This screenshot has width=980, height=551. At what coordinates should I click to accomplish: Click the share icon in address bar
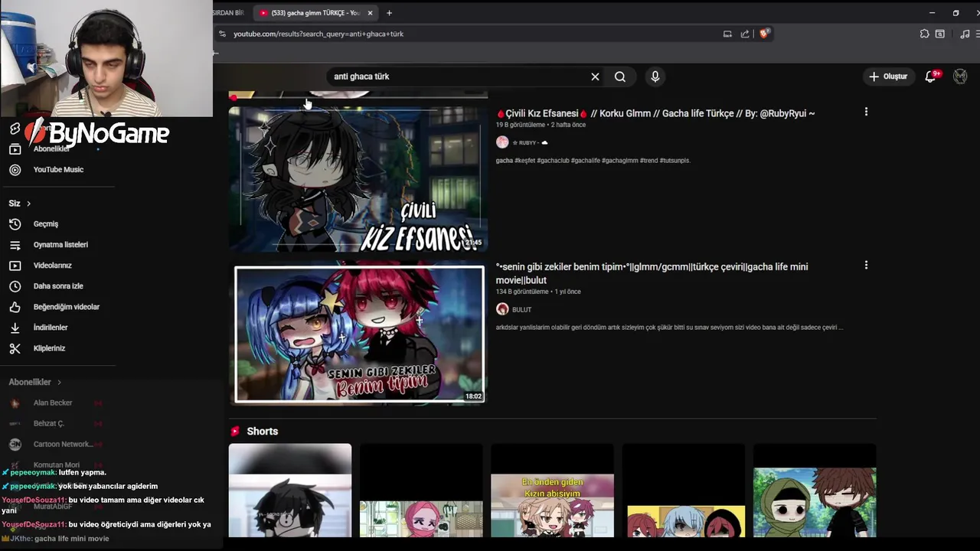point(745,34)
